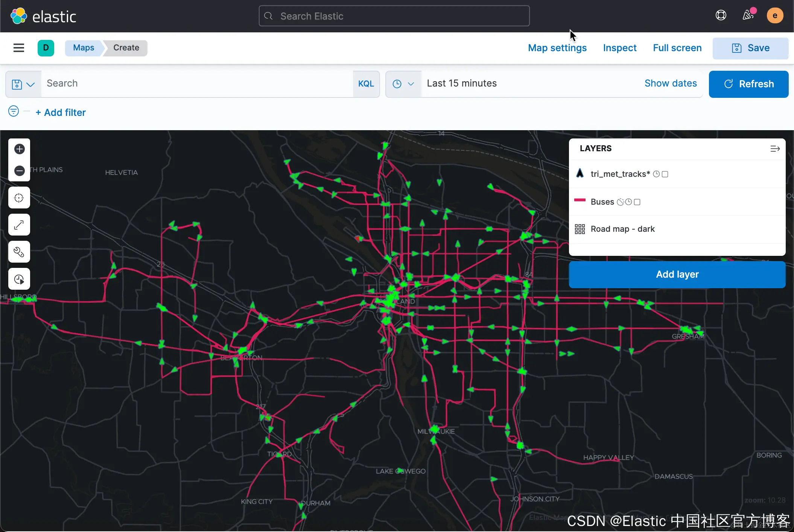Open the map drawing tools button

19,252
